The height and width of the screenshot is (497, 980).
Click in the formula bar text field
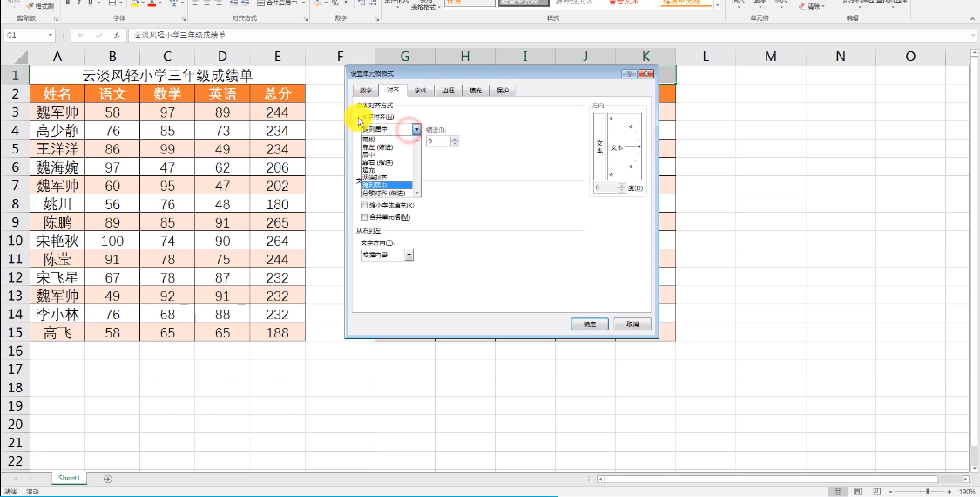click(549, 36)
